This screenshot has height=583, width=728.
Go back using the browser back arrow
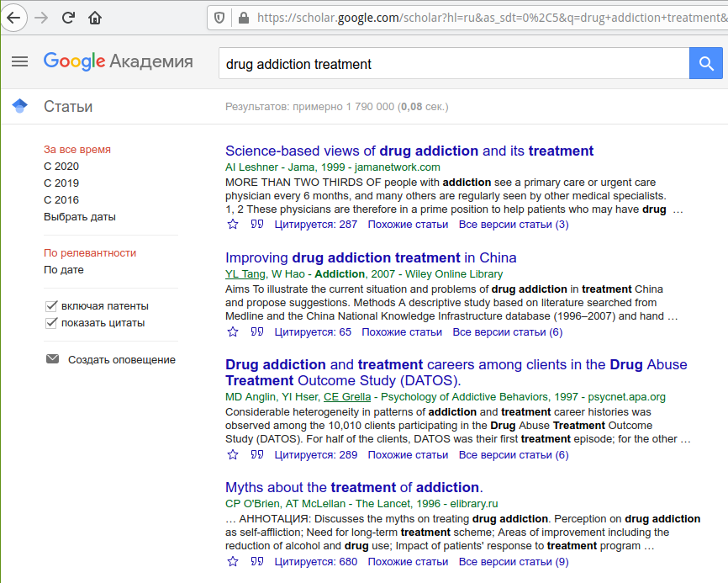(x=14, y=19)
